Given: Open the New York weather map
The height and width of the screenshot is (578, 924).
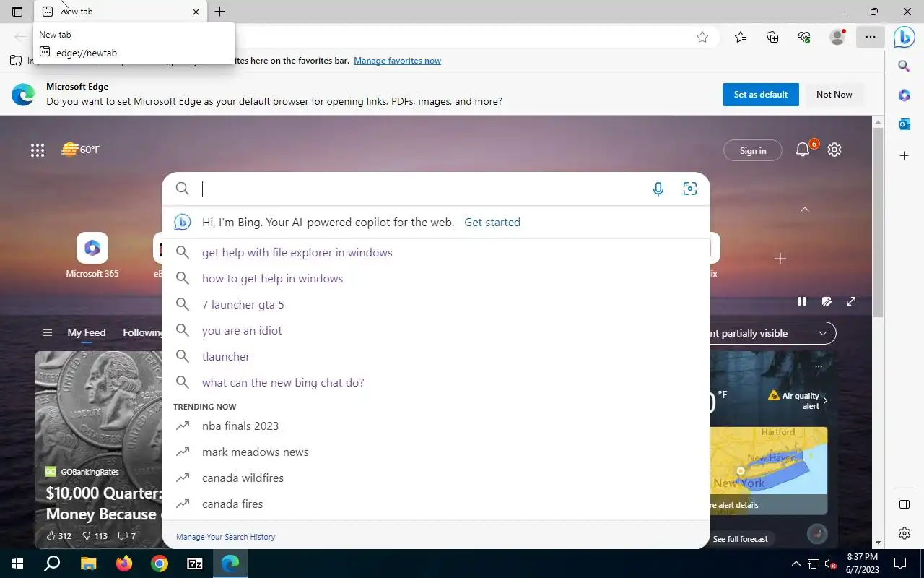Looking at the screenshot, I should tap(769, 460).
